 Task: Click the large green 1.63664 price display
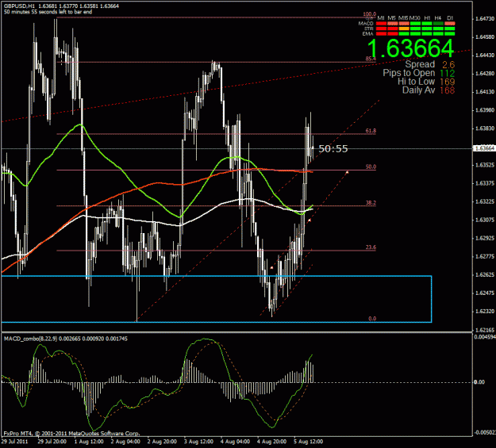[410, 48]
